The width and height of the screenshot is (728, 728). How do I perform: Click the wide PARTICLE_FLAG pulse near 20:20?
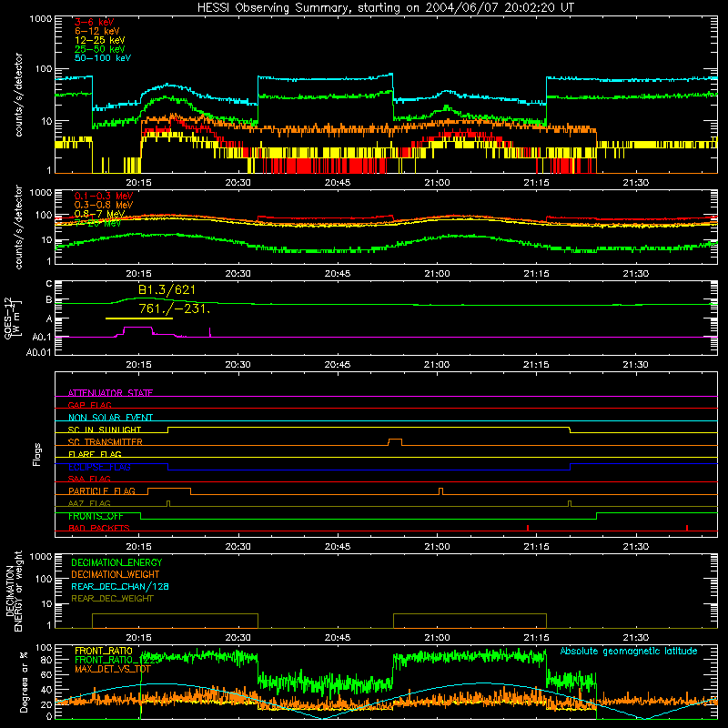tap(169, 491)
